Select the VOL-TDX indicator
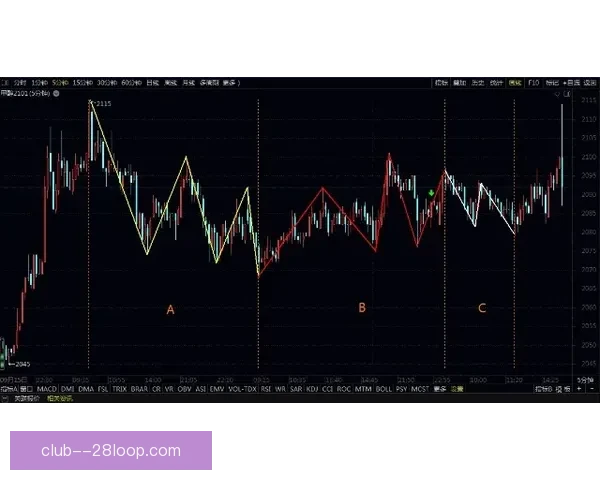 point(242,389)
